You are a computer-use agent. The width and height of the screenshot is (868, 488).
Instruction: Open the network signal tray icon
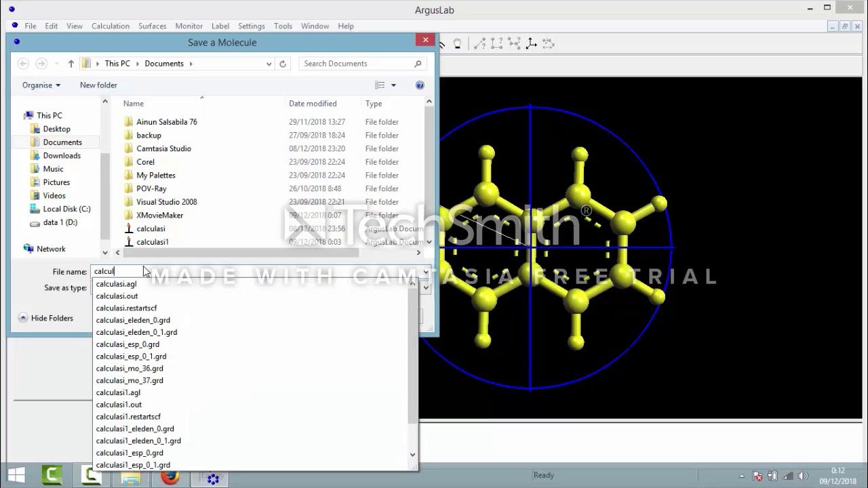pos(788,476)
